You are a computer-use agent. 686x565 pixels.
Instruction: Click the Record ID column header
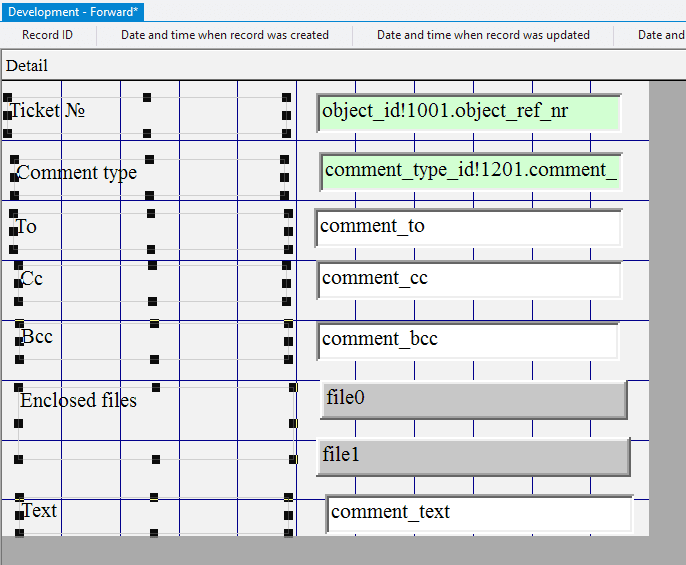click(x=47, y=35)
